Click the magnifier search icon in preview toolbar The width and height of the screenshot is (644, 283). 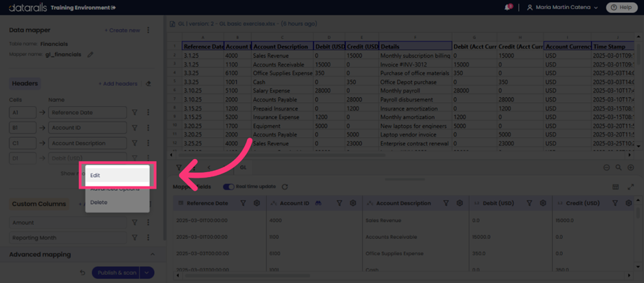(618, 167)
